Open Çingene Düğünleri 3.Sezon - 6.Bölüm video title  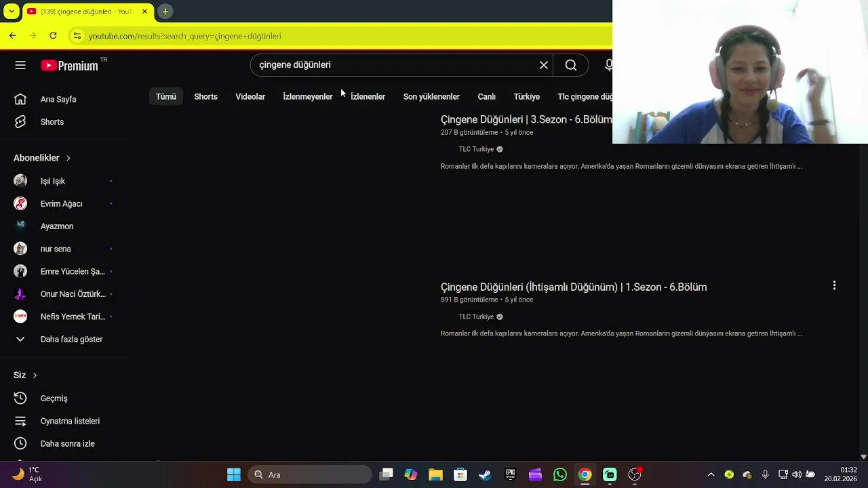tap(526, 119)
